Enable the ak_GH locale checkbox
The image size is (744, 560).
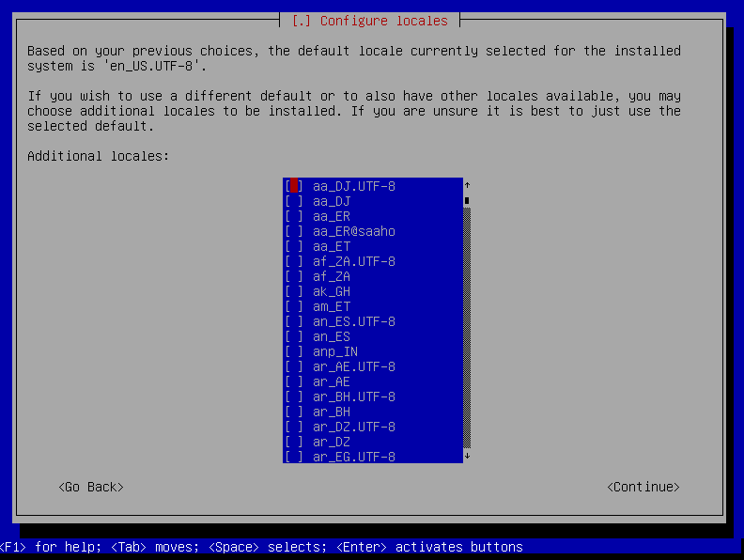[294, 291]
